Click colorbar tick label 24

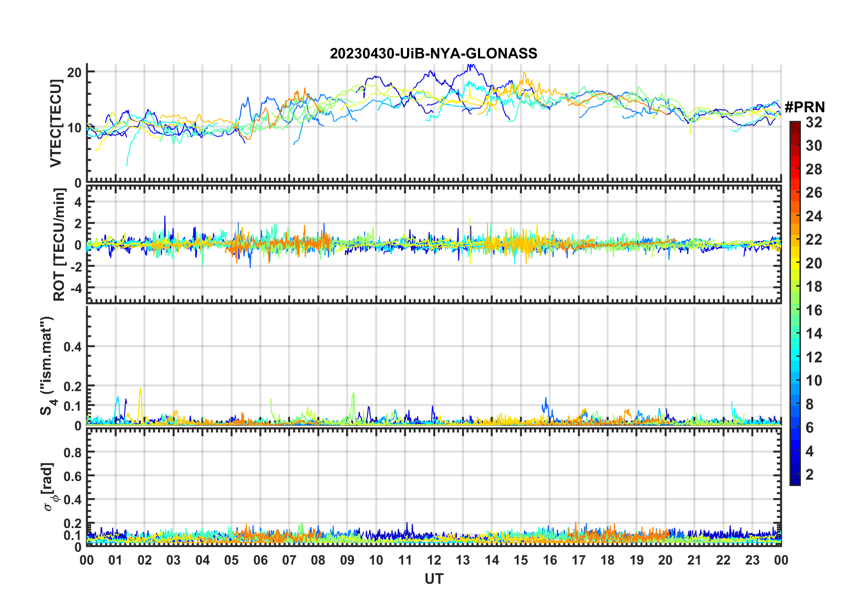click(x=814, y=216)
